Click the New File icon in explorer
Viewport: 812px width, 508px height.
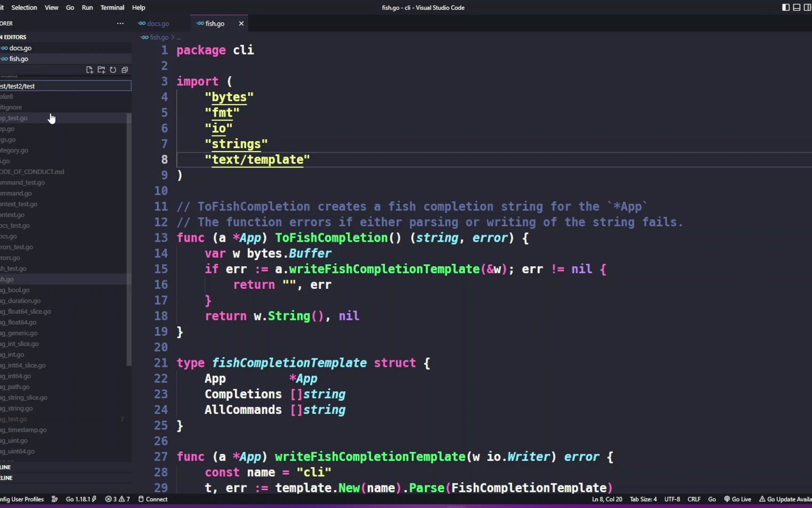(89, 70)
